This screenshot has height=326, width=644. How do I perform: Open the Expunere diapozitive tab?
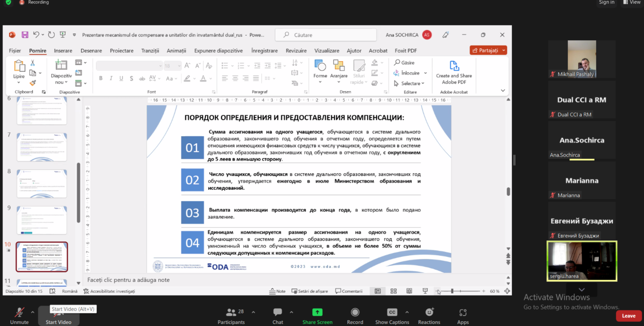coord(218,50)
